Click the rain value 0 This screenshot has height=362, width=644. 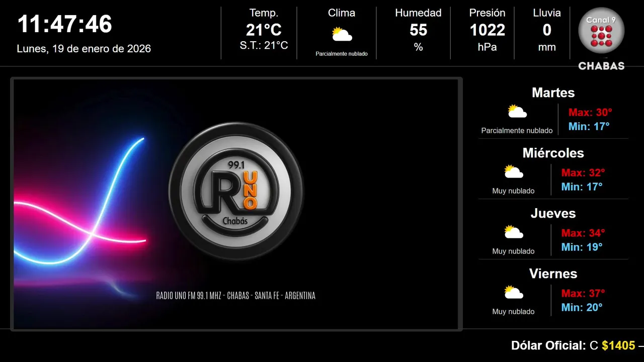tap(547, 30)
